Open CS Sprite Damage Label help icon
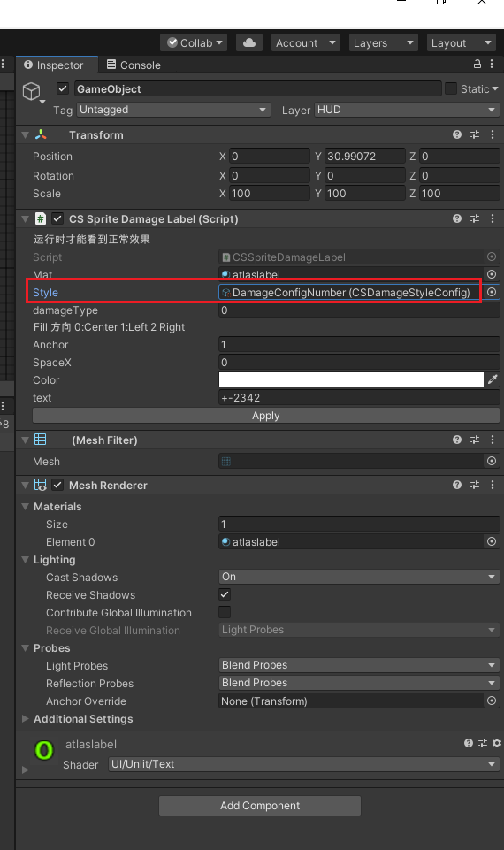Screen dimensions: 504x850 457,218
